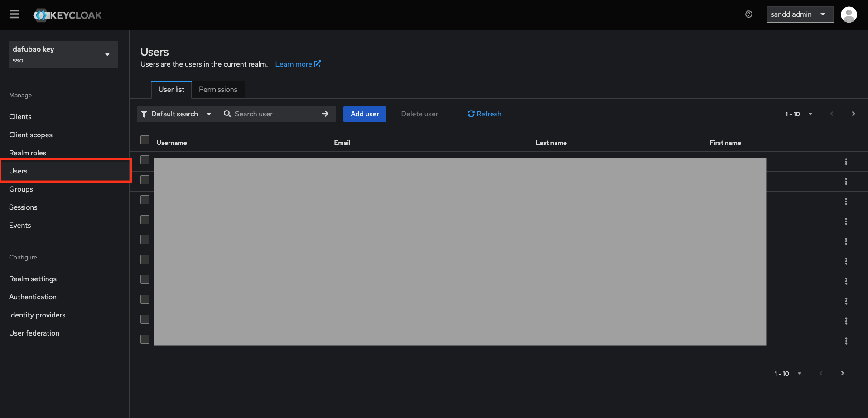This screenshot has width=868, height=418.
Task: Focus the Search user input field
Action: coord(272,114)
